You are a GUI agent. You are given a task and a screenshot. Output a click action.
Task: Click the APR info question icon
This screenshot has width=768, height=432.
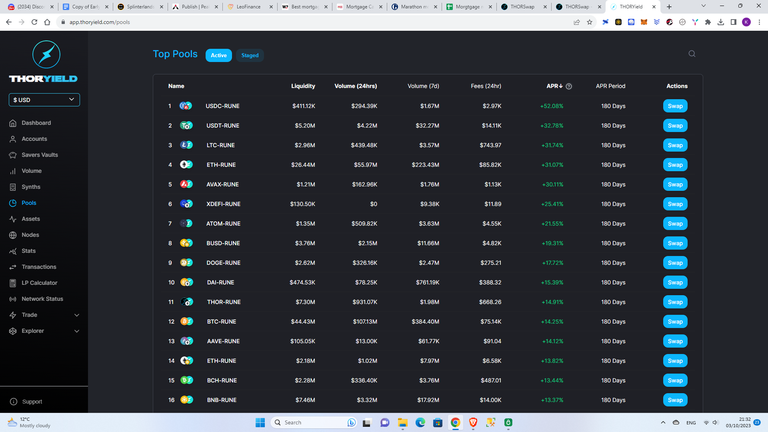[x=569, y=86]
